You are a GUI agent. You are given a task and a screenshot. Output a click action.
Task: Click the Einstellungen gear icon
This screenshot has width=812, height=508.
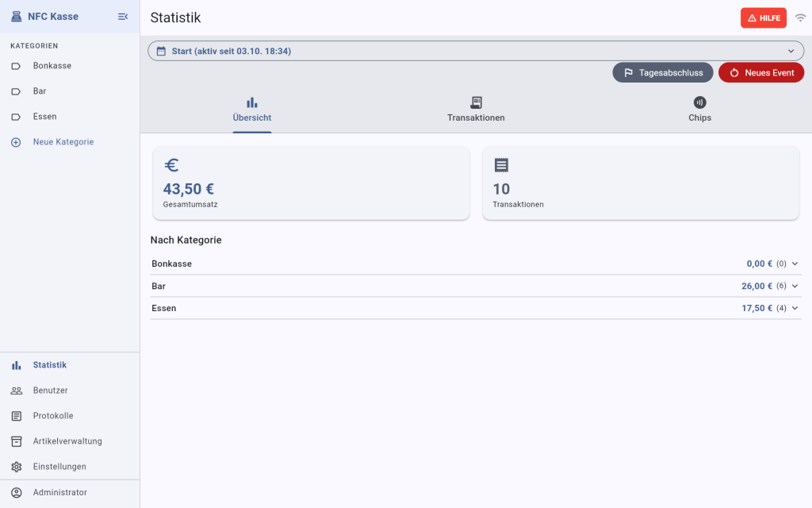pos(17,467)
